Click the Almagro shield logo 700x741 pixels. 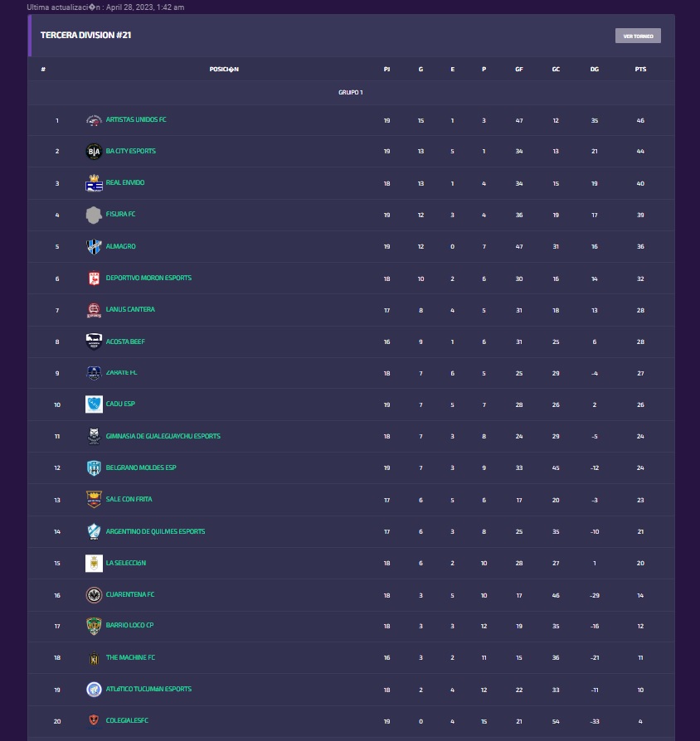[x=94, y=246]
